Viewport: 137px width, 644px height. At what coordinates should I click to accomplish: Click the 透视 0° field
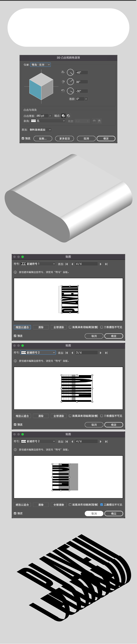[x=80, y=99]
